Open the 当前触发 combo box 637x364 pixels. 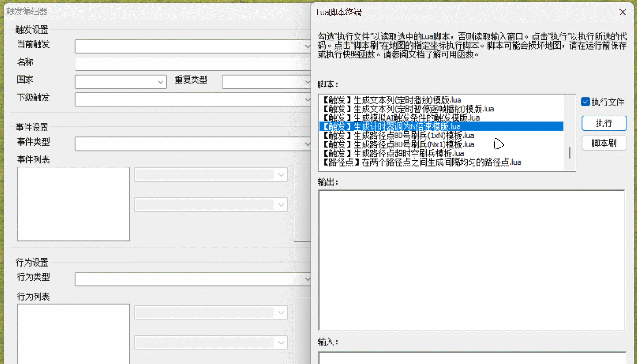tap(193, 46)
